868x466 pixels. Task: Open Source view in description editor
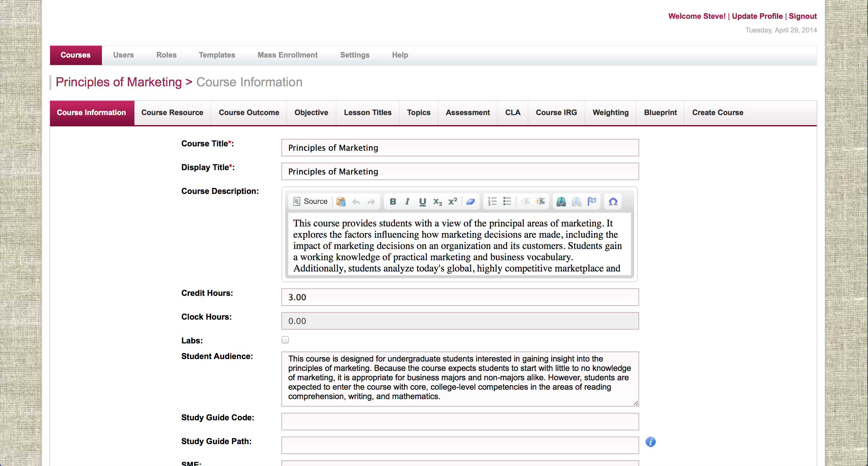click(x=310, y=201)
